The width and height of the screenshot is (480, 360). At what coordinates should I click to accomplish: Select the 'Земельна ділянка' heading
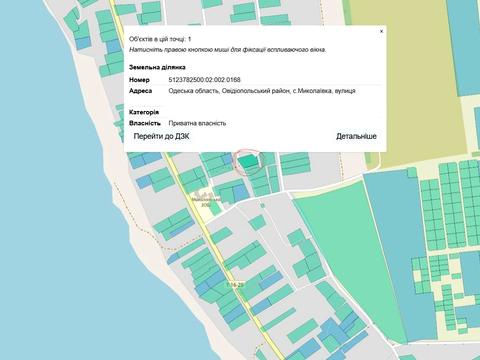click(157, 67)
